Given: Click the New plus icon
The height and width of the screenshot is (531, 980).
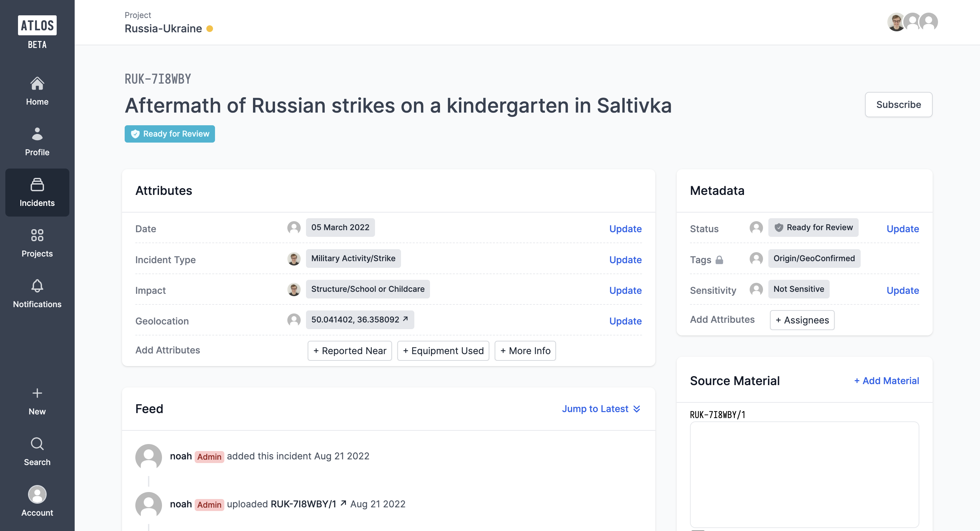Looking at the screenshot, I should click(x=37, y=393).
